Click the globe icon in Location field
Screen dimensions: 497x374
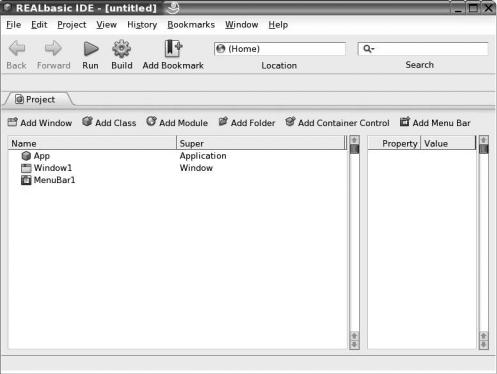coord(221,49)
